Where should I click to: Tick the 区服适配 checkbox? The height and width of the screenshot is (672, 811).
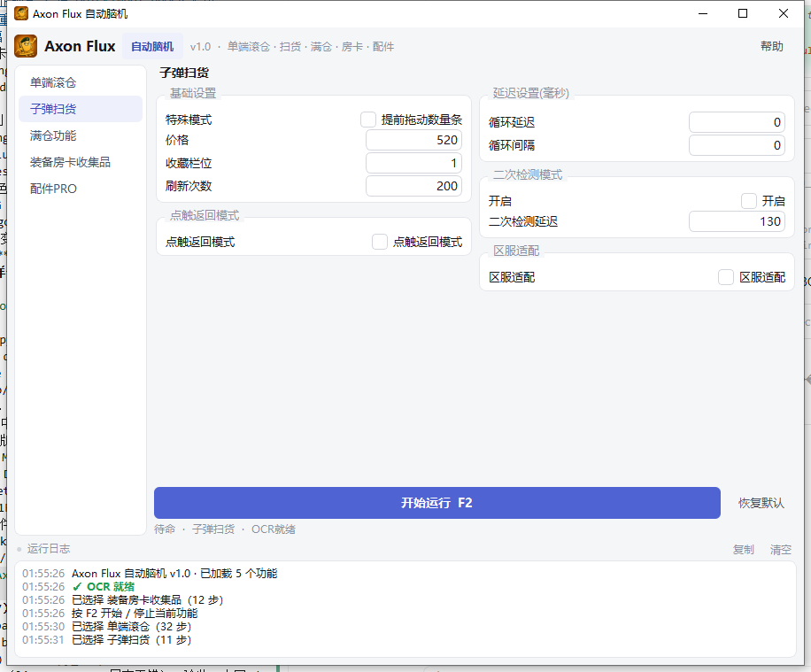pos(726,277)
